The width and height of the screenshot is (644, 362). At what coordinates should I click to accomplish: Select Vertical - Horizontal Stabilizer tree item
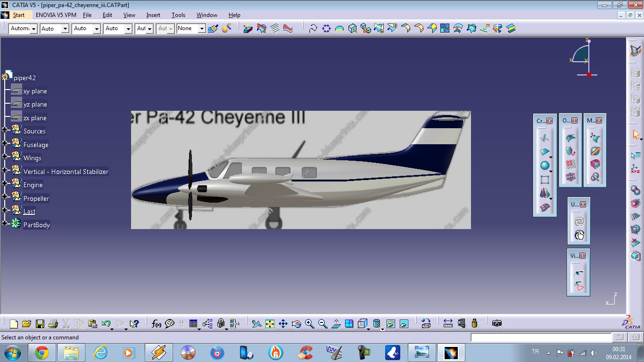(x=66, y=172)
